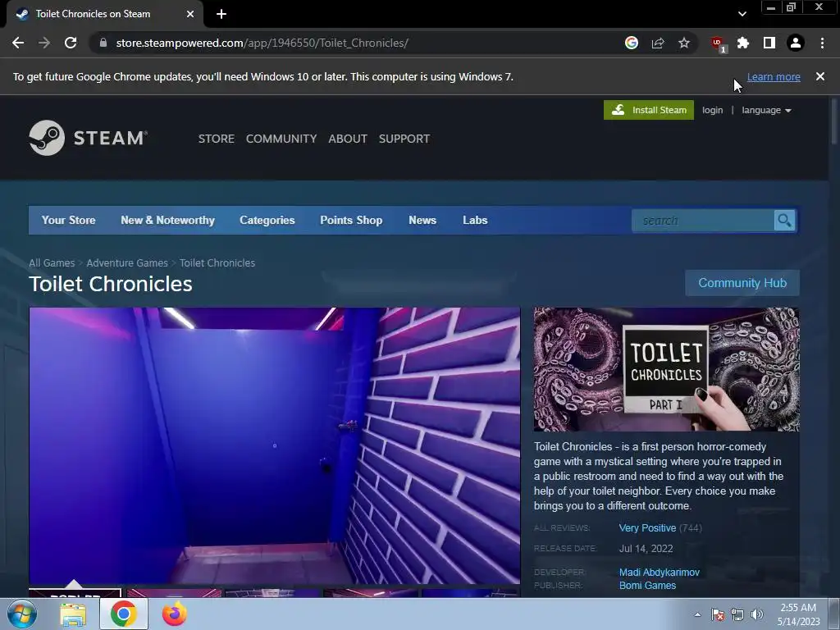Click the Toilet Chronicles Part I header image
This screenshot has height=630, width=840.
(666, 369)
